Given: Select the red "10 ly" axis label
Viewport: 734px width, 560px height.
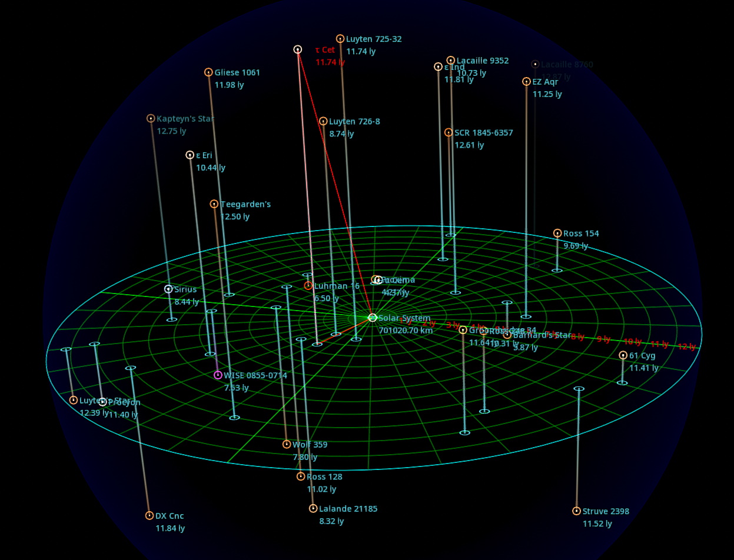Looking at the screenshot, I should pos(632,342).
